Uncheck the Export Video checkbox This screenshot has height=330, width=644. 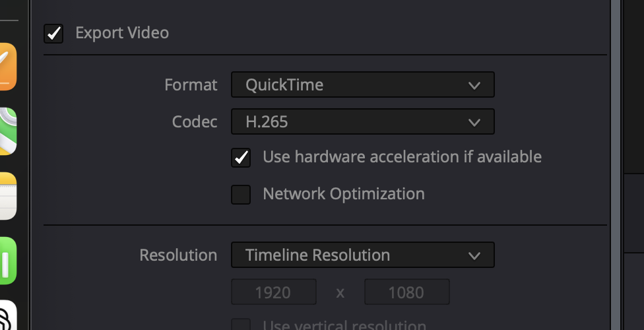coord(53,33)
